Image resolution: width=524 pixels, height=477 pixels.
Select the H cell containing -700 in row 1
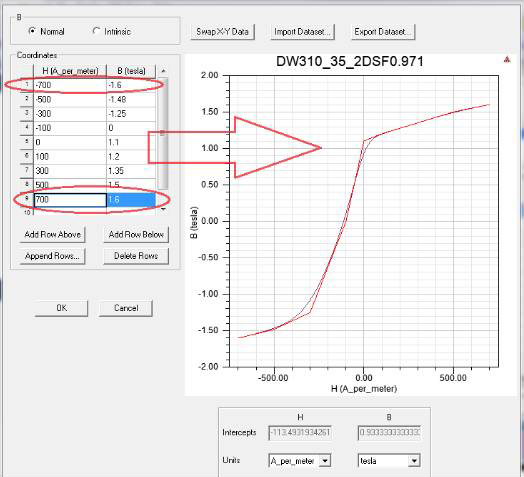tap(70, 85)
